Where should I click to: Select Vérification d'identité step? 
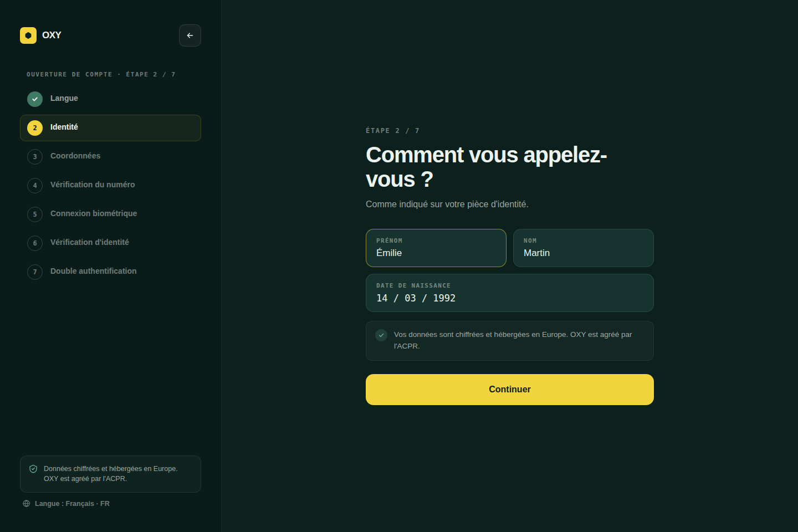(x=110, y=243)
